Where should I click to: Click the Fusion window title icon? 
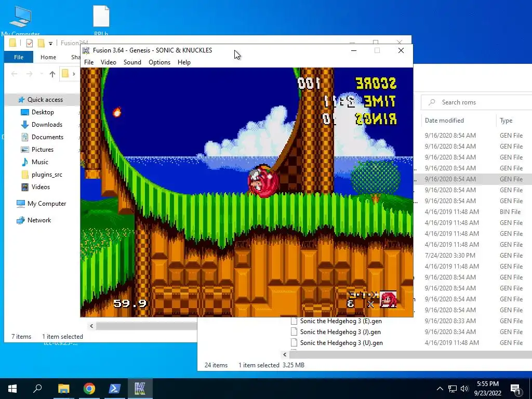point(86,50)
